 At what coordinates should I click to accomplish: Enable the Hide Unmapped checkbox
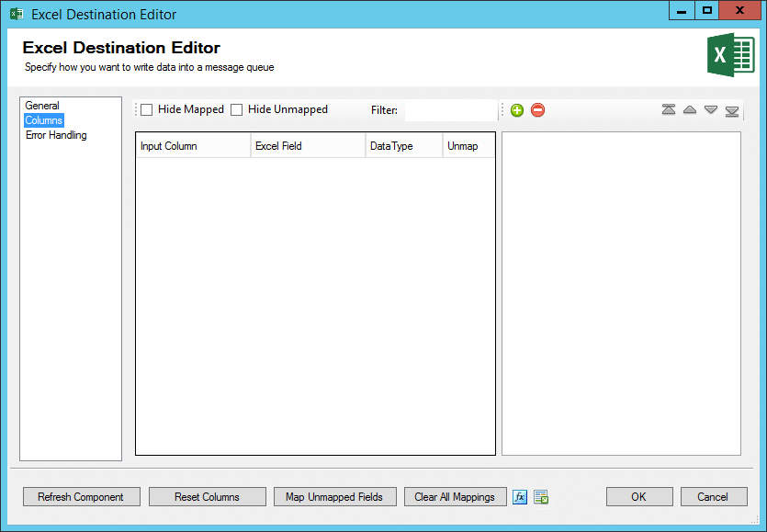[x=236, y=109]
